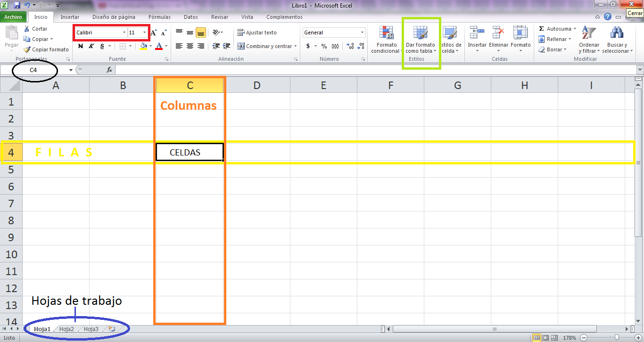The height and width of the screenshot is (342, 644).
Task: Toggle italic K formatting button
Action: tap(91, 46)
